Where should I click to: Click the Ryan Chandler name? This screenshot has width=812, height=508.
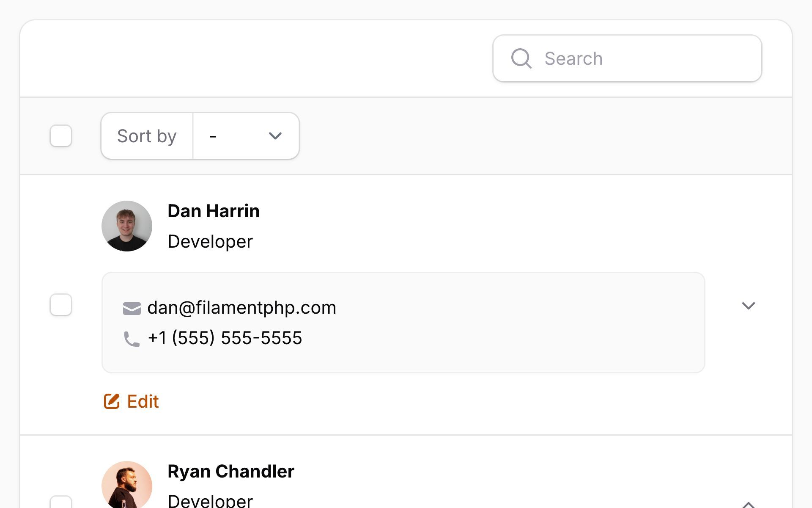click(231, 471)
